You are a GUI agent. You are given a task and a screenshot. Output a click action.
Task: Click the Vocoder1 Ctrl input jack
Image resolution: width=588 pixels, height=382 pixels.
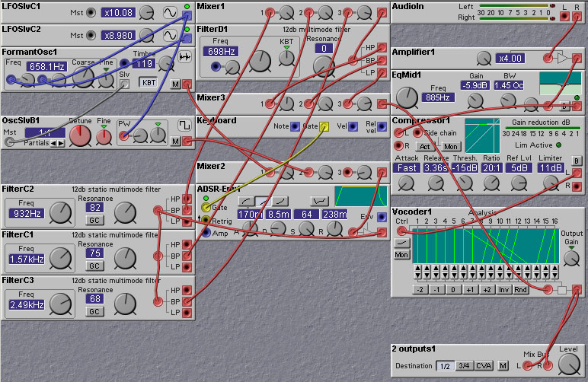402,231
